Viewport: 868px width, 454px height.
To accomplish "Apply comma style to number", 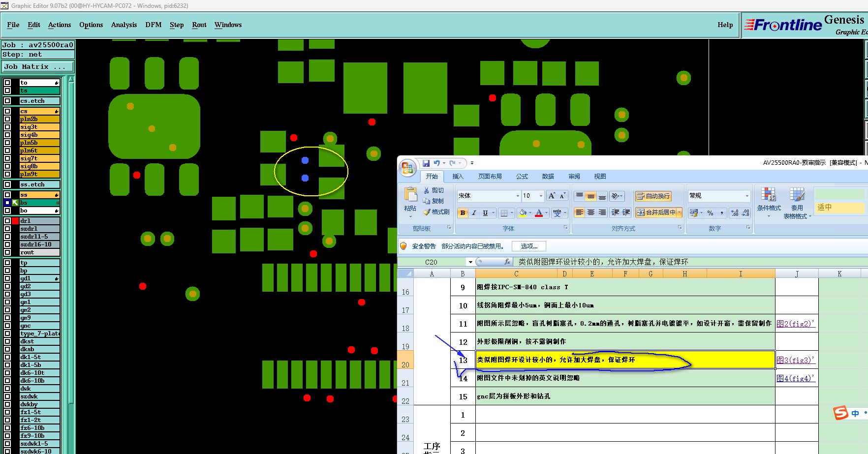I will coord(721,213).
